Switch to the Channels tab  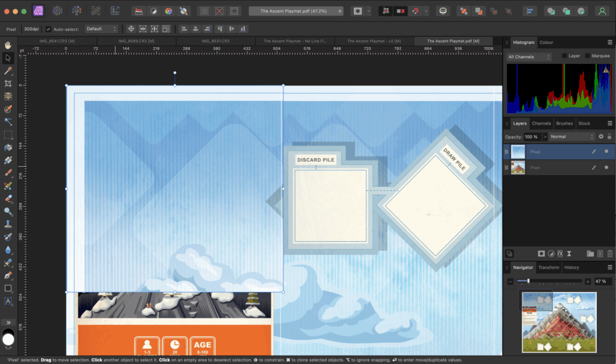coord(541,123)
